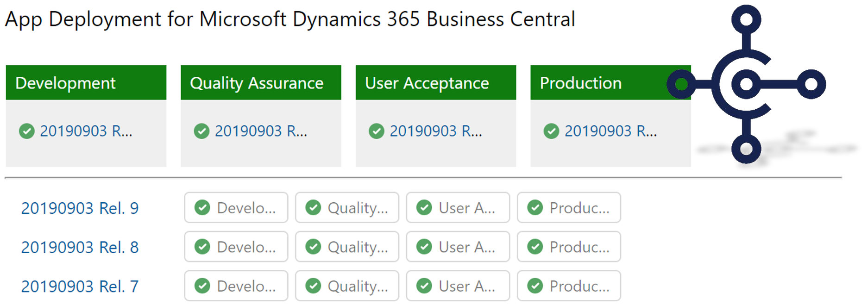Open the Quality Assurance stage header

[261, 83]
